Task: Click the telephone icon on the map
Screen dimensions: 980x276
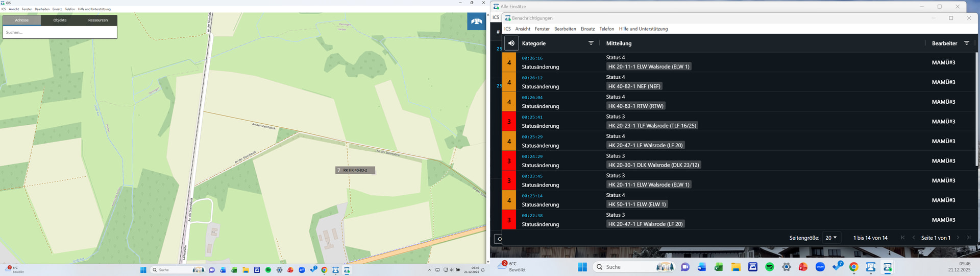Action: point(476,21)
